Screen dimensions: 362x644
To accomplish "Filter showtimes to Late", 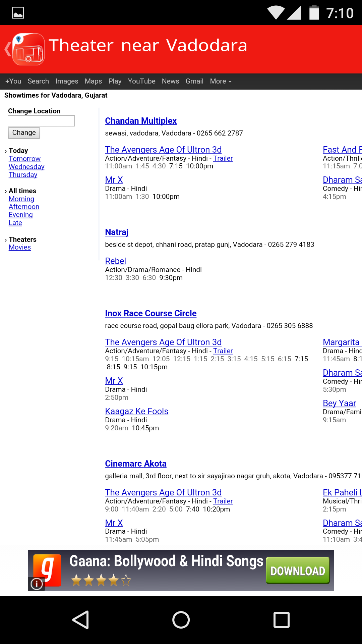I will pos(15,223).
